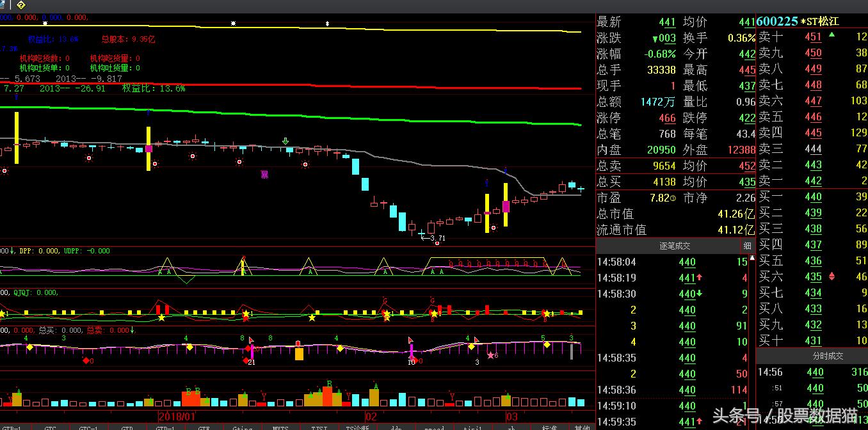This screenshot has height=430, width=868.
Task: Click the 总卖 9654 value
Action: (x=664, y=166)
